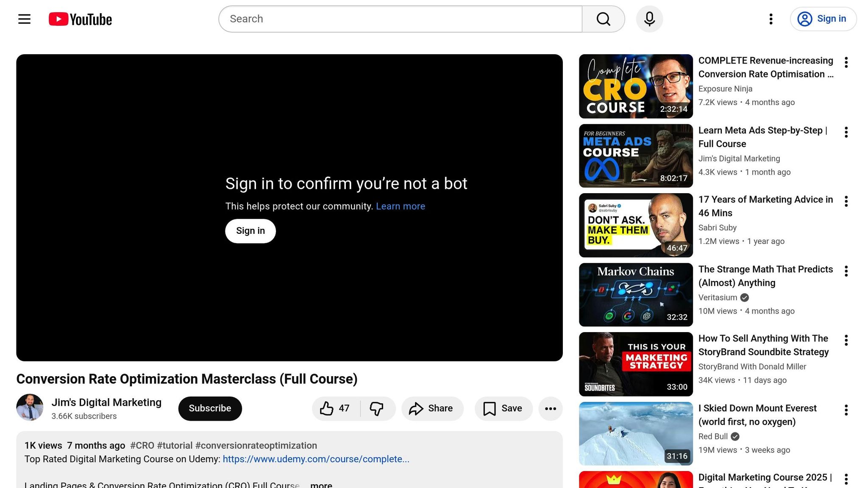
Task: Save the video to a playlist
Action: [503, 408]
